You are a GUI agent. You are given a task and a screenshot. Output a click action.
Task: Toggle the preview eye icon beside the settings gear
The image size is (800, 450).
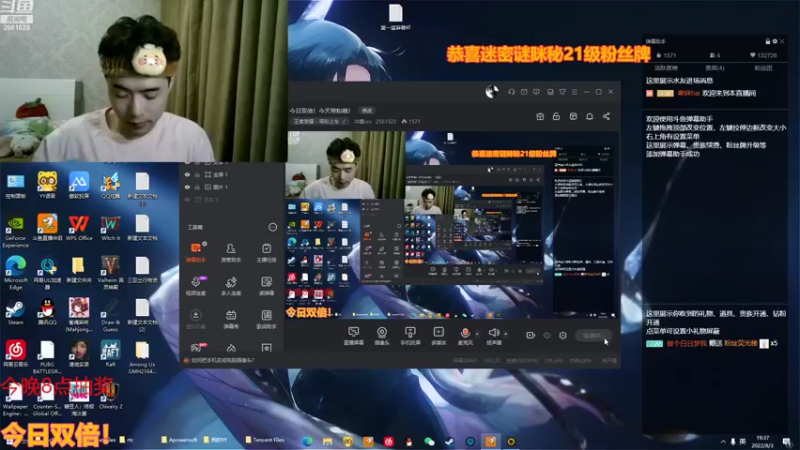point(547,335)
